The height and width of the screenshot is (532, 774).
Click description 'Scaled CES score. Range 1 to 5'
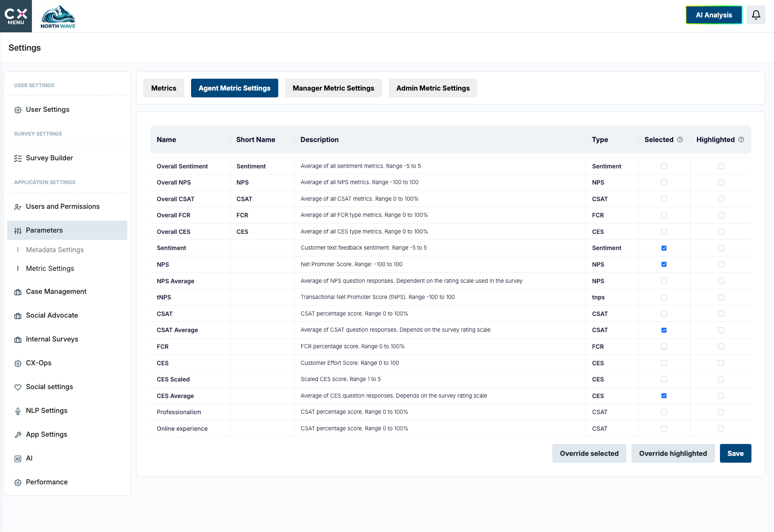point(340,379)
